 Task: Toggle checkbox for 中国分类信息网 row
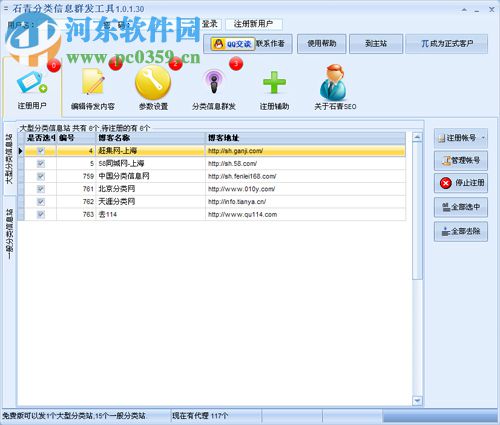41,176
